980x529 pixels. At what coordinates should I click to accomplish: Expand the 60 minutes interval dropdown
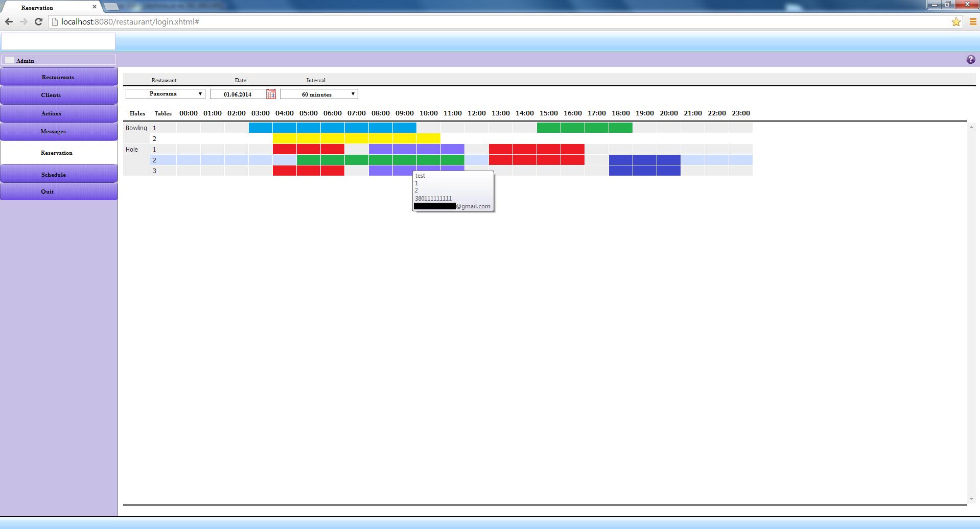pos(319,94)
